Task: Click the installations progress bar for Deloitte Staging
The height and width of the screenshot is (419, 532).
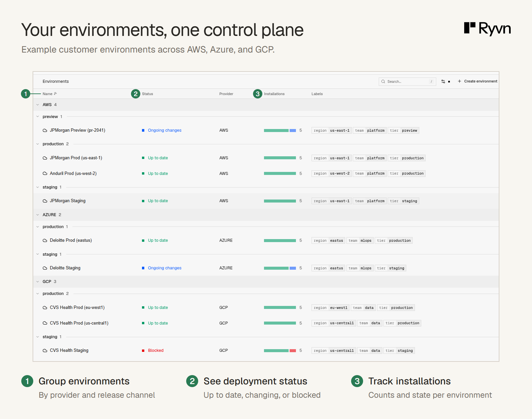Action: click(280, 268)
